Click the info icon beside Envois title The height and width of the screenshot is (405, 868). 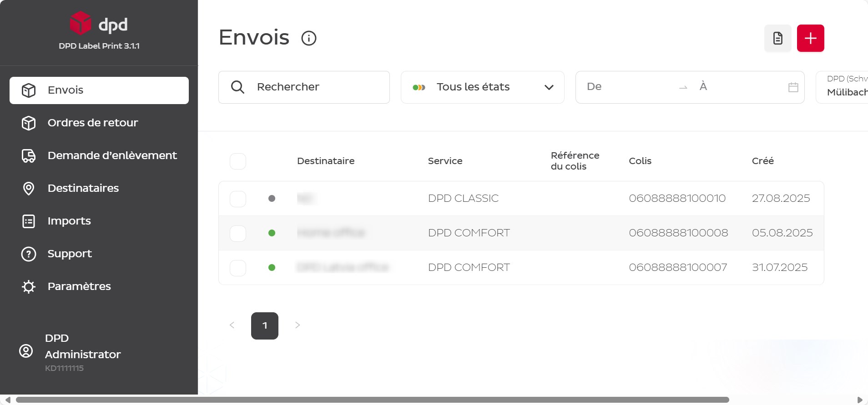click(x=309, y=38)
